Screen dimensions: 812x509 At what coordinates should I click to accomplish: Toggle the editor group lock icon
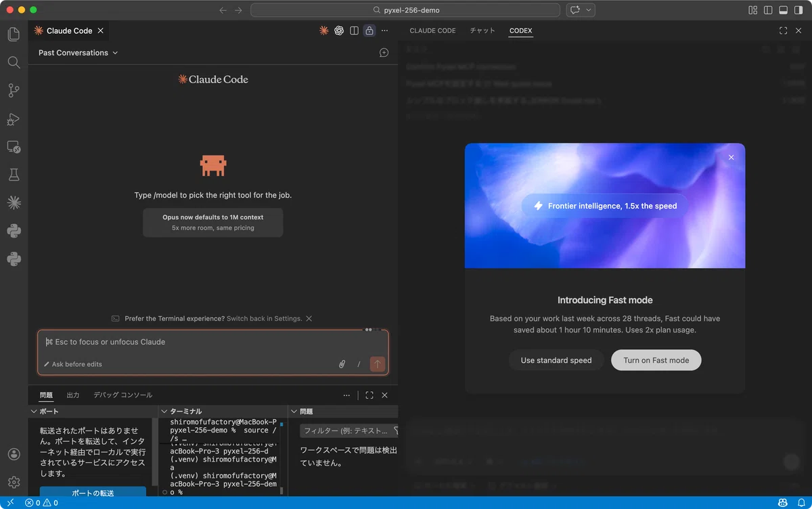point(369,30)
